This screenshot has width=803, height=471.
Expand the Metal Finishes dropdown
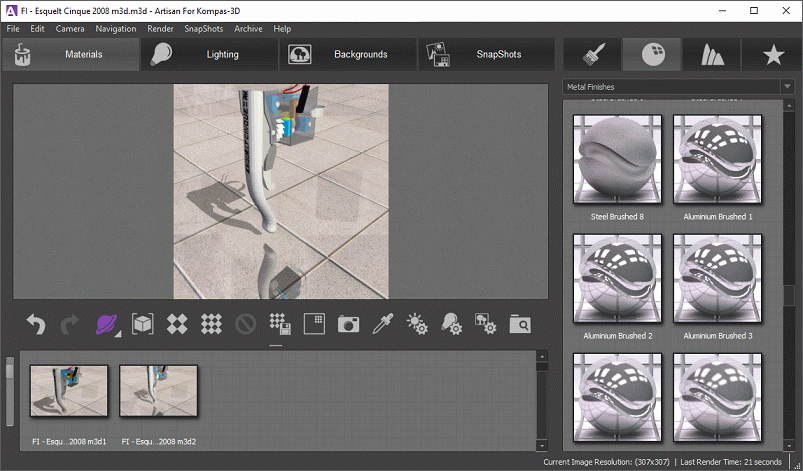(x=787, y=87)
